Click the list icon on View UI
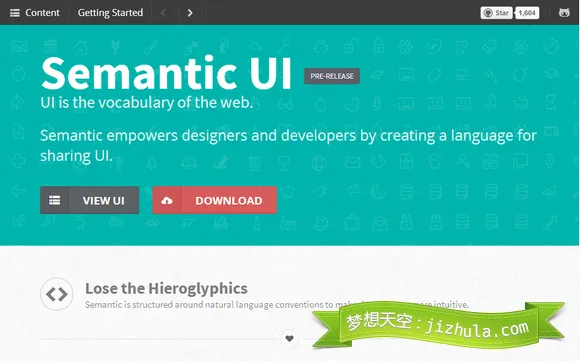Image resolution: width=580 pixels, height=361 pixels. pyautogui.click(x=55, y=200)
